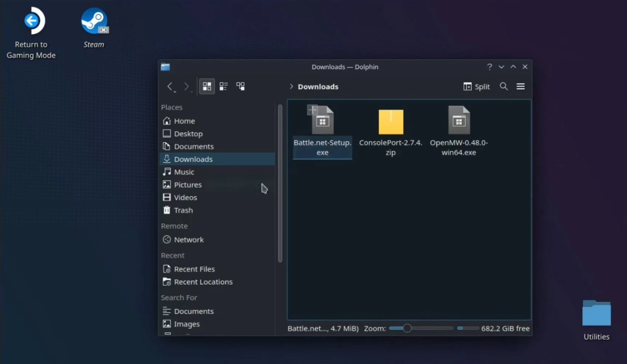Screen dimensions: 627x364
Task: Click the Dolphin window help button
Action: pyautogui.click(x=490, y=67)
